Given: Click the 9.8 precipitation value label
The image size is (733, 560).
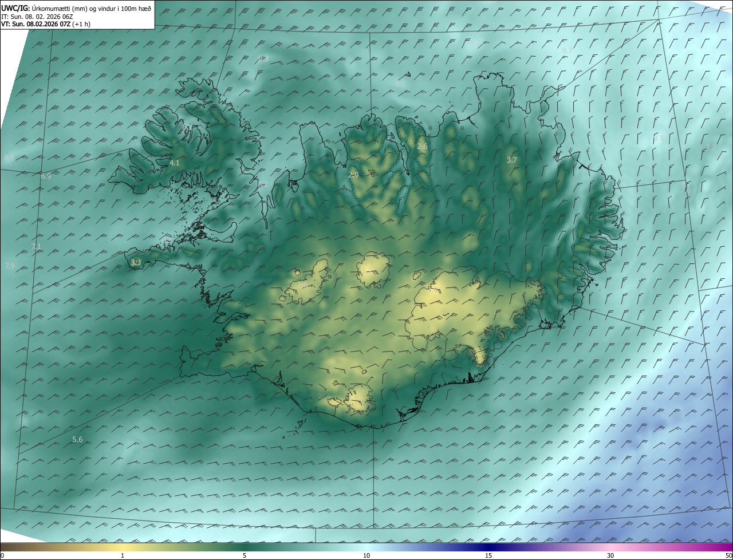Looking at the screenshot, I should (659, 139).
